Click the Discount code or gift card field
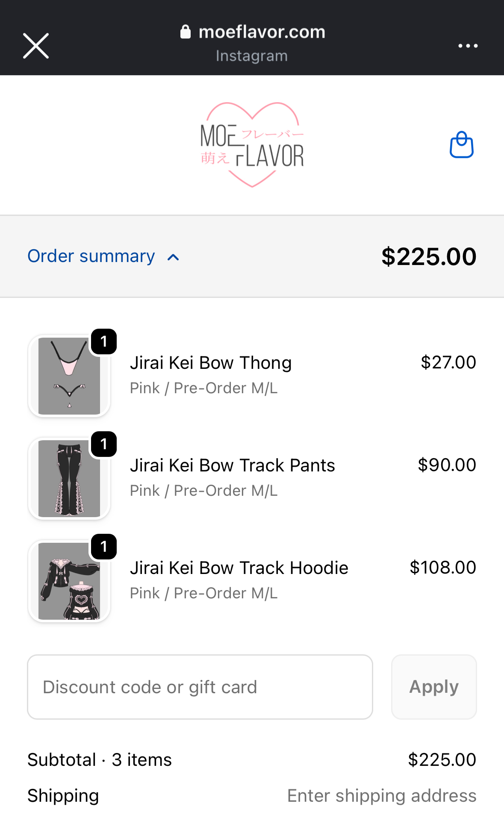Screen dimensions: 504x827 [200, 687]
